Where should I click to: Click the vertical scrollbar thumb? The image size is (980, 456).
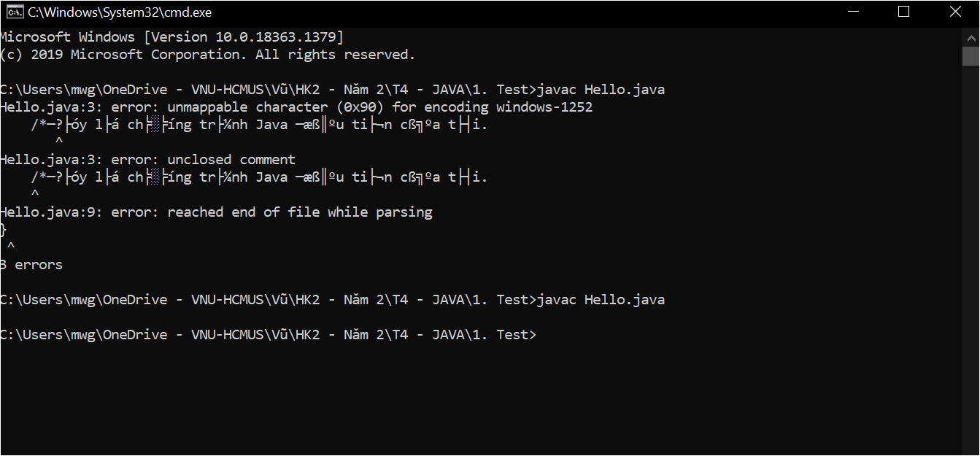[x=971, y=55]
